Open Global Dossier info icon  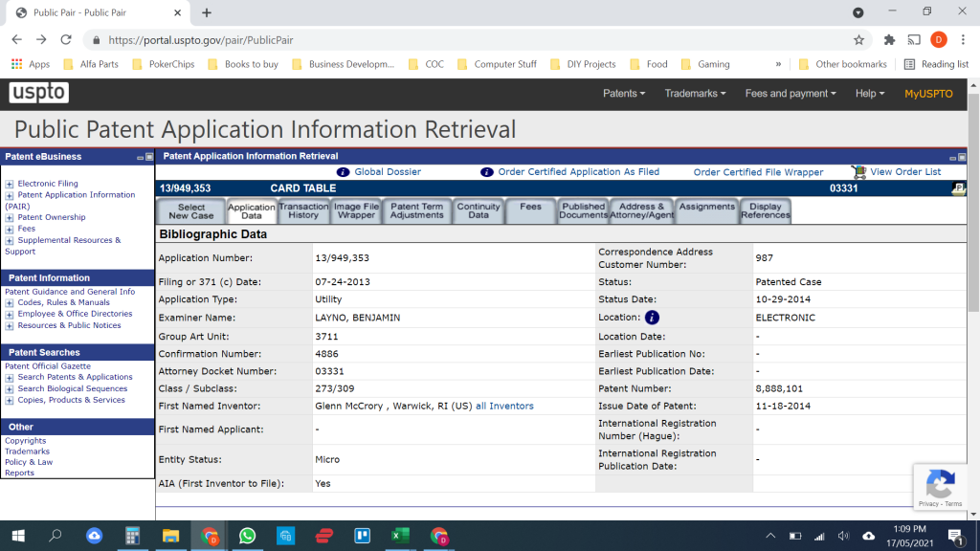coord(343,172)
